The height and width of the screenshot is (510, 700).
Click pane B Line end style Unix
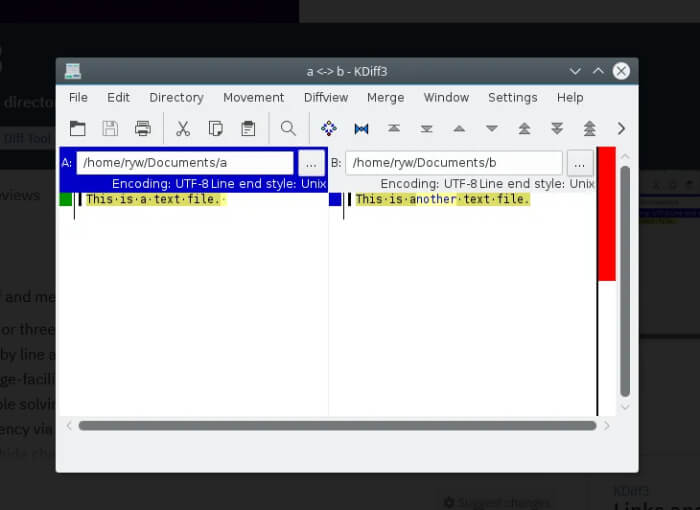click(537, 184)
